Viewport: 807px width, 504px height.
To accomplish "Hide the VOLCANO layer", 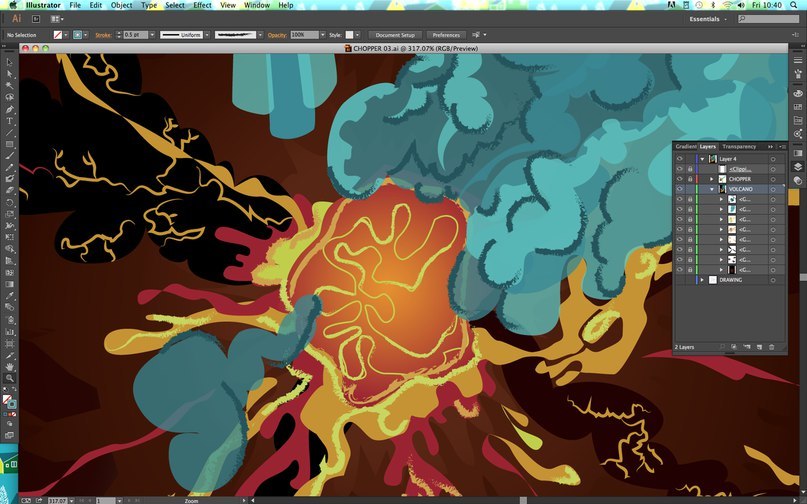I will click(x=680, y=189).
